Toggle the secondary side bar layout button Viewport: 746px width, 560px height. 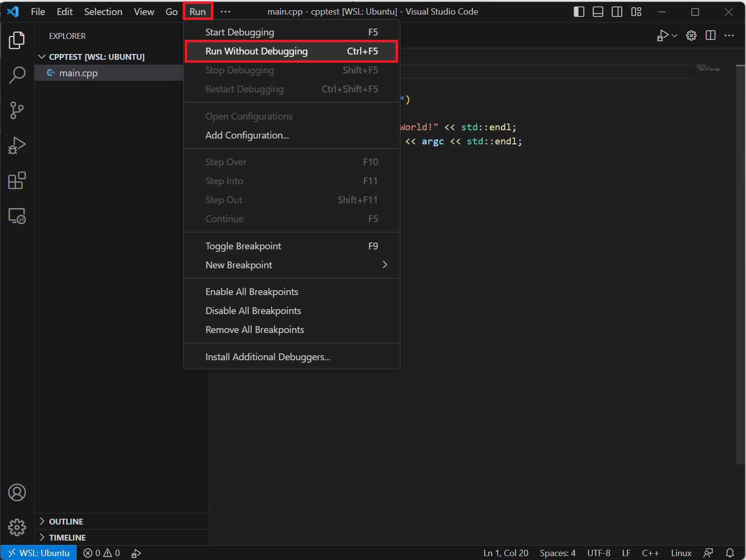(x=617, y=12)
